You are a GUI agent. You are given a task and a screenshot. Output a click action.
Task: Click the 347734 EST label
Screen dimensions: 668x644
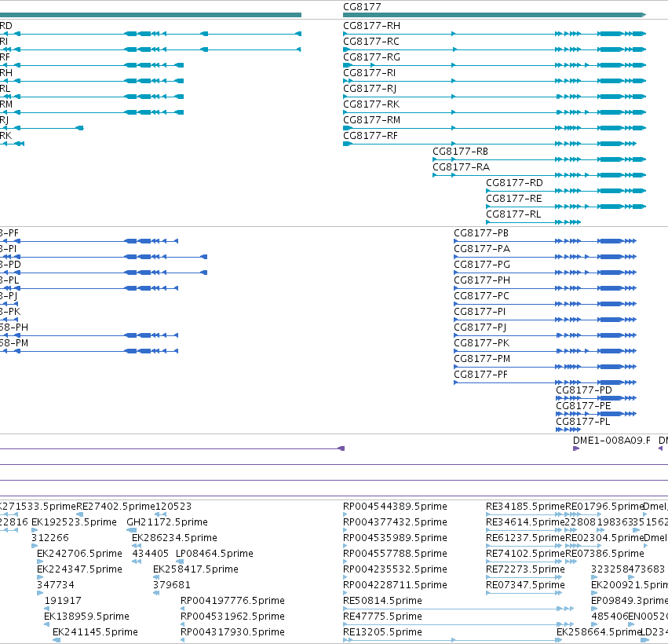pos(56,585)
